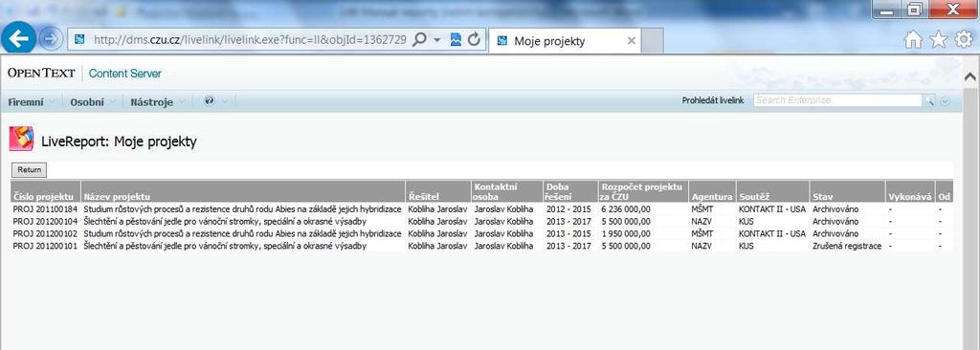Click the 2012 - 2015 duration cell
The width and height of the screenshot is (980, 350).
568,208
